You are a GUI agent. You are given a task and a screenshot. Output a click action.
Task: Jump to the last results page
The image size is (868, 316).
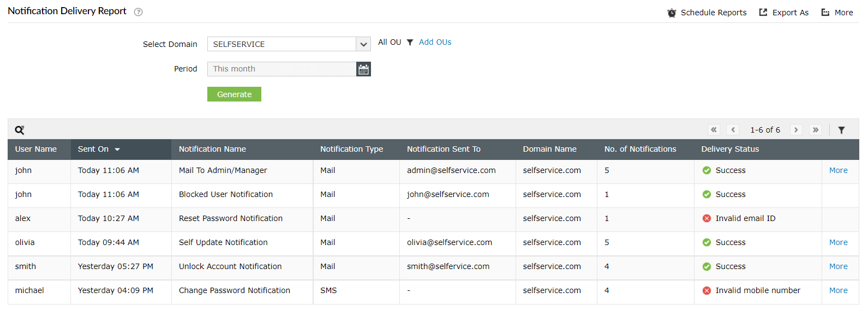816,130
